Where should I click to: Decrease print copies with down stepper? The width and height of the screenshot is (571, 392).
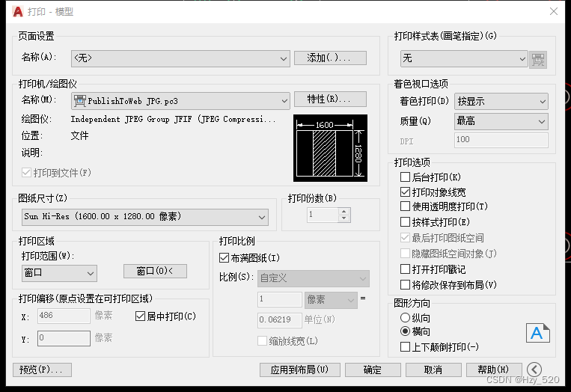(x=343, y=218)
